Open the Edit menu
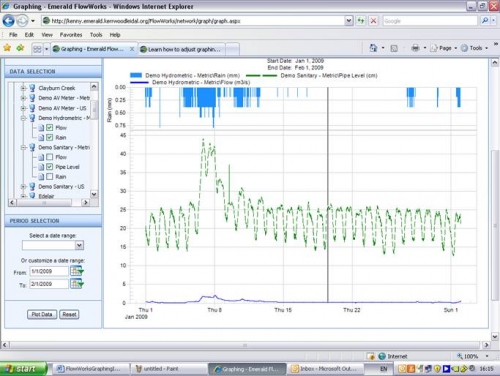 click(29, 35)
